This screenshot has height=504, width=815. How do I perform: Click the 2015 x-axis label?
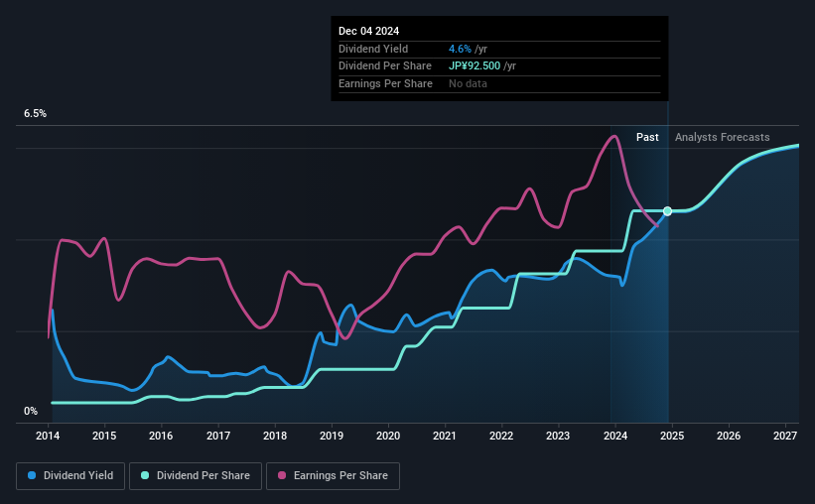coord(104,436)
